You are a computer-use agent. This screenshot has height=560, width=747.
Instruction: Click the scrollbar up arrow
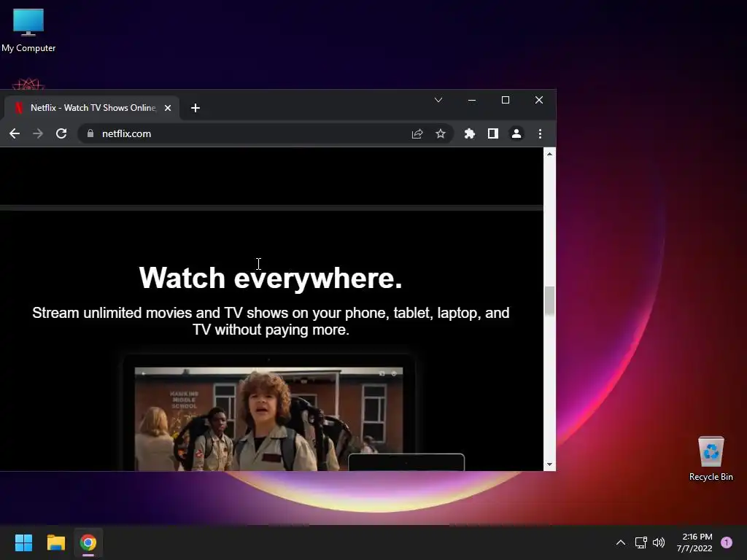[549, 154]
